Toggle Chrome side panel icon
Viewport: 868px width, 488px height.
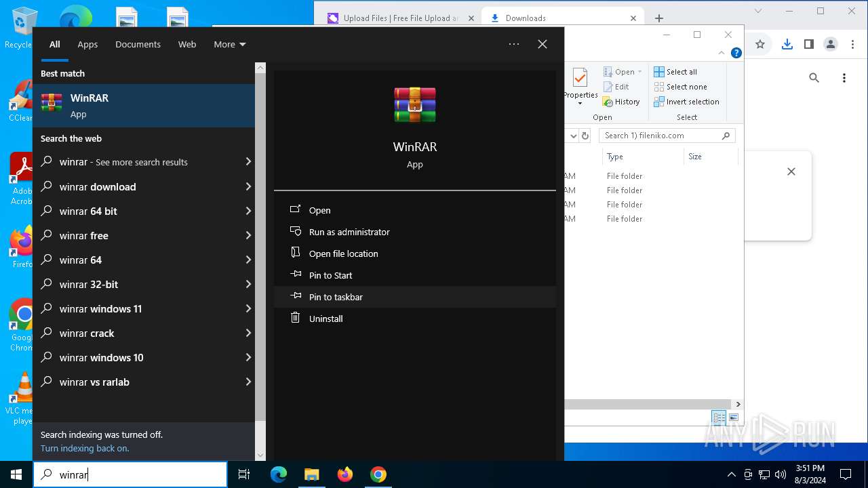point(808,44)
